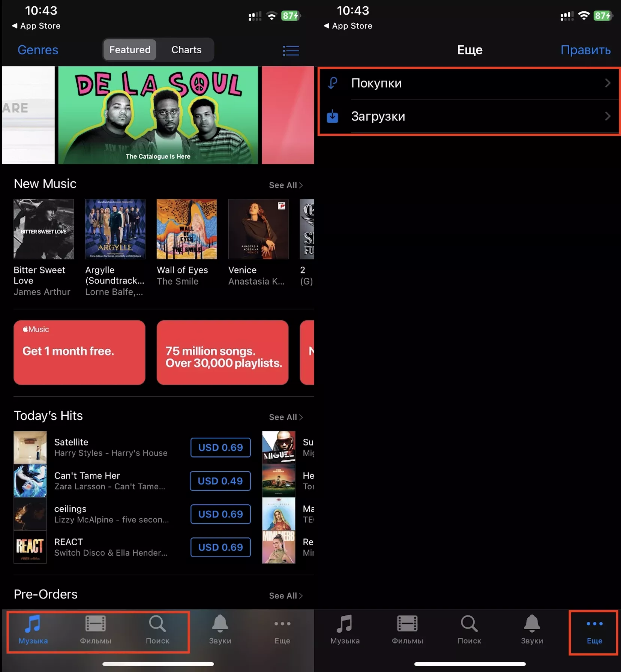Screen dimensions: 621x672
Task: Open Загрузки row chevron
Action: [607, 116]
